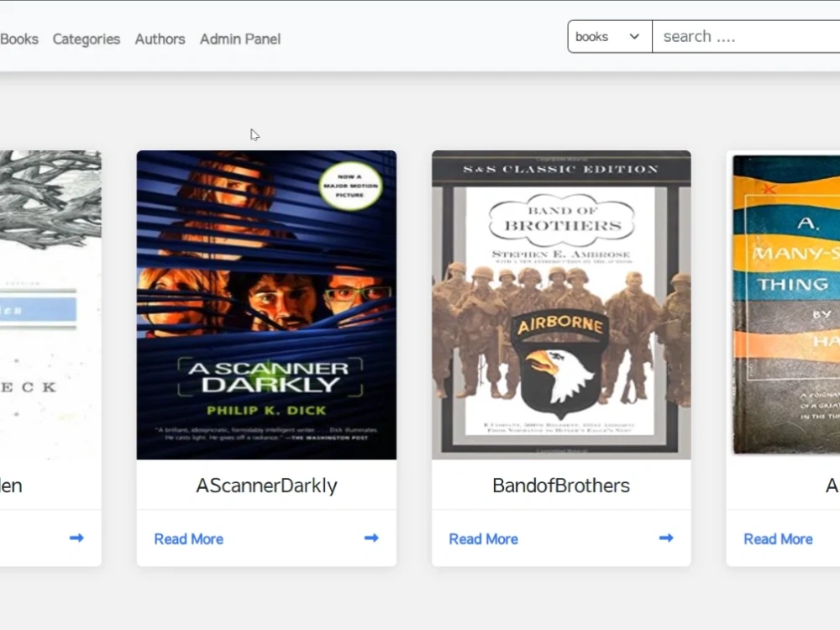Open the partially visible tree-cover book image
This screenshot has height=630, width=840.
pos(50,305)
